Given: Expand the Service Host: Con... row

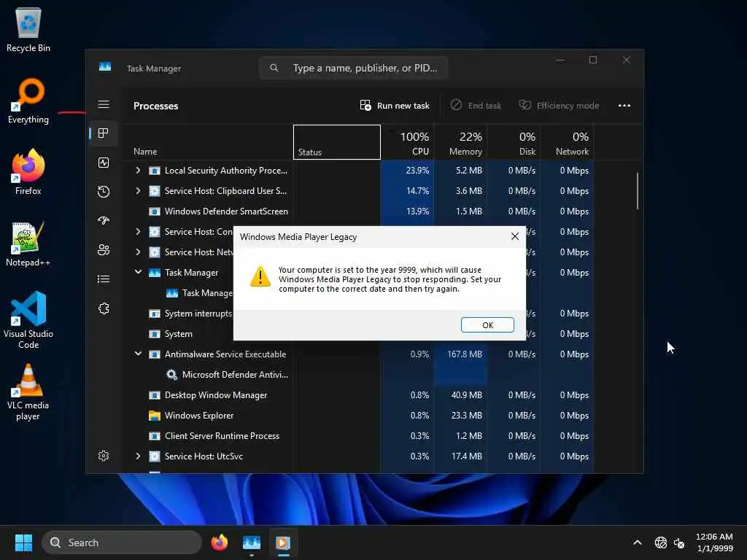Looking at the screenshot, I should [x=138, y=231].
